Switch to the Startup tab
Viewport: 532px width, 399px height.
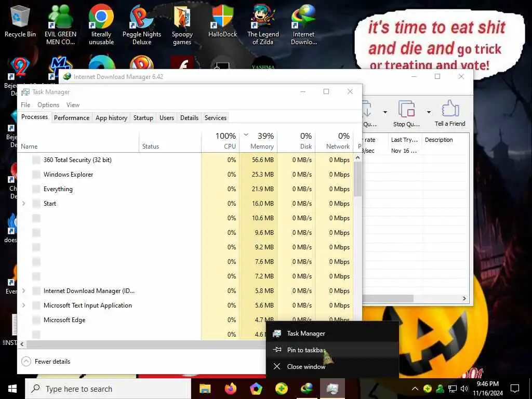pos(143,118)
